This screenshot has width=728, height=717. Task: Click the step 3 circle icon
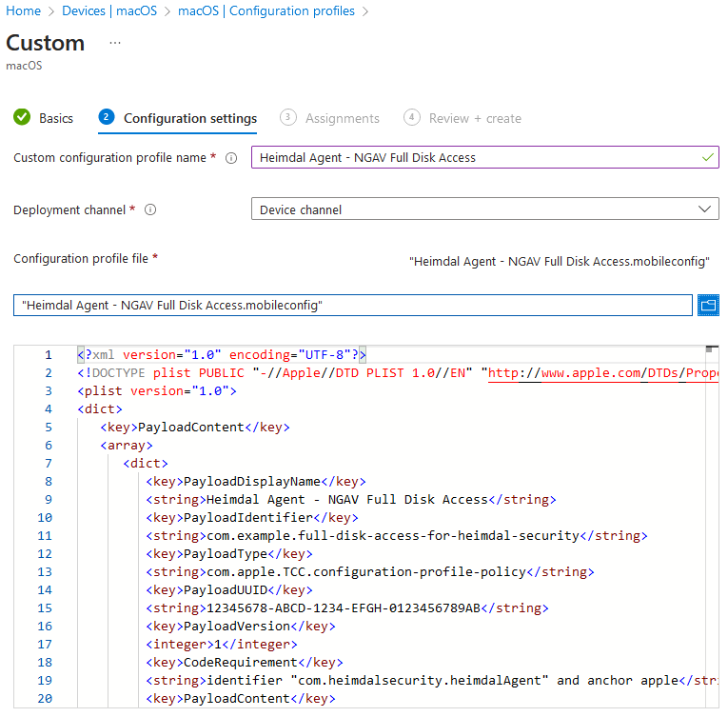(287, 117)
